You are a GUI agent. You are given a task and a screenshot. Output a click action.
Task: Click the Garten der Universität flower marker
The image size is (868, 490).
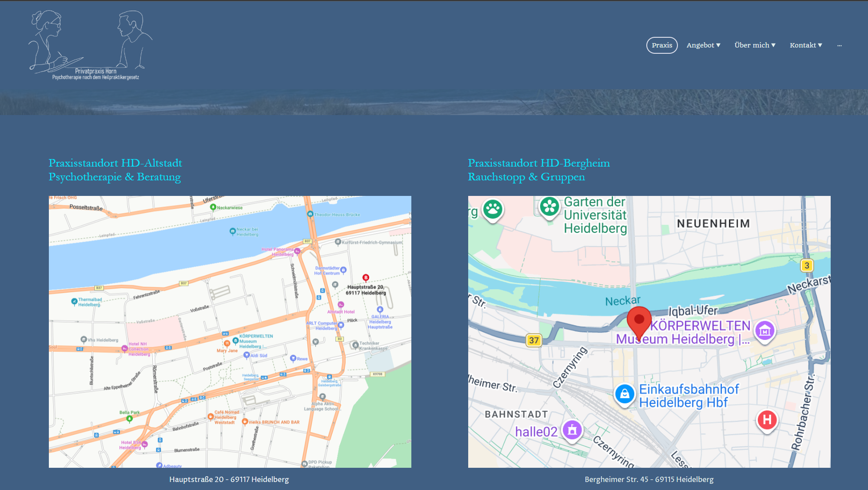click(x=549, y=207)
